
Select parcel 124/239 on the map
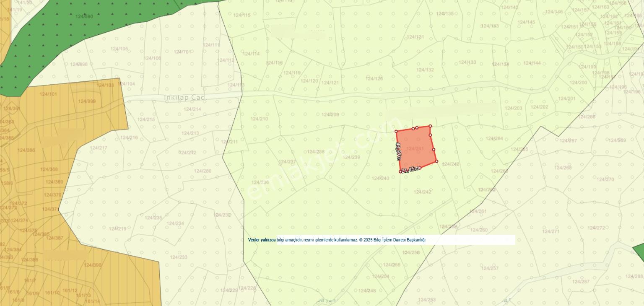click(x=351, y=157)
